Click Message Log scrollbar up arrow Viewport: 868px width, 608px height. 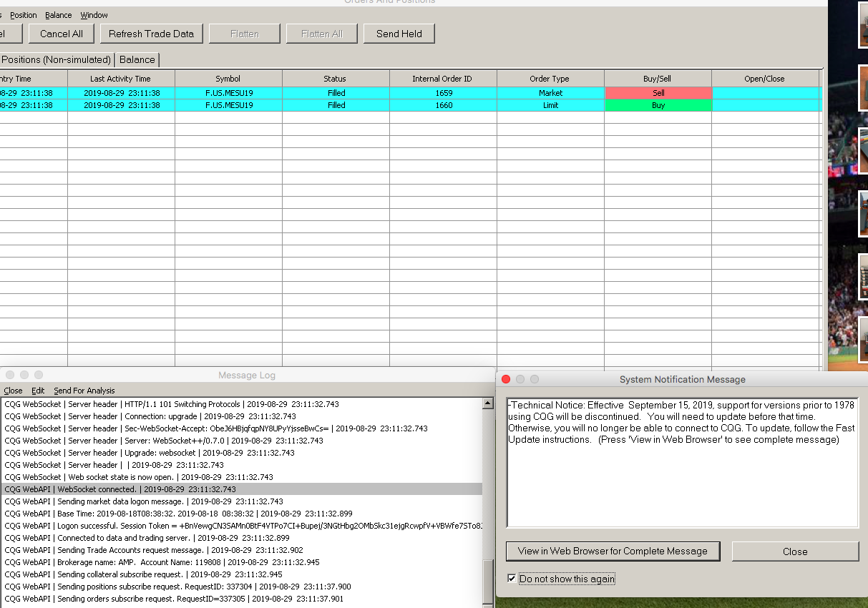coord(488,403)
